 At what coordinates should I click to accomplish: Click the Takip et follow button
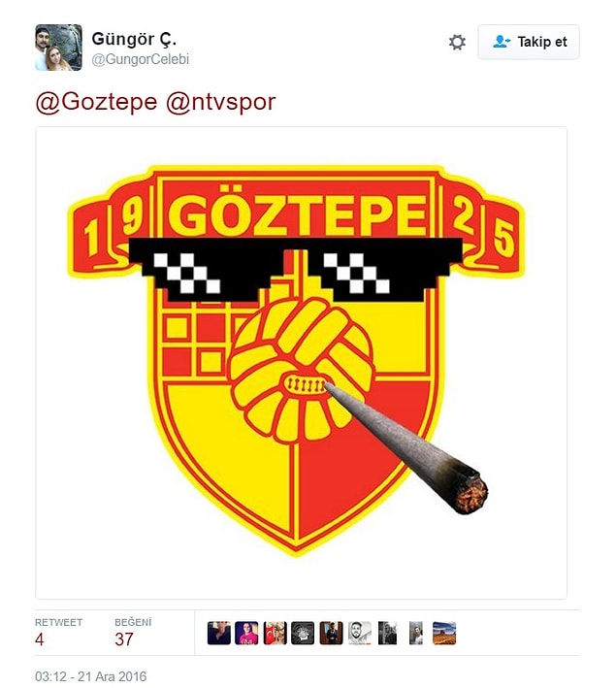pyautogui.click(x=529, y=42)
